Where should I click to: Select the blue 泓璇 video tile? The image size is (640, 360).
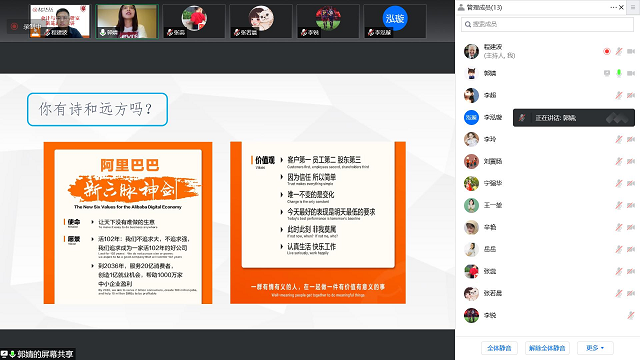click(x=395, y=22)
